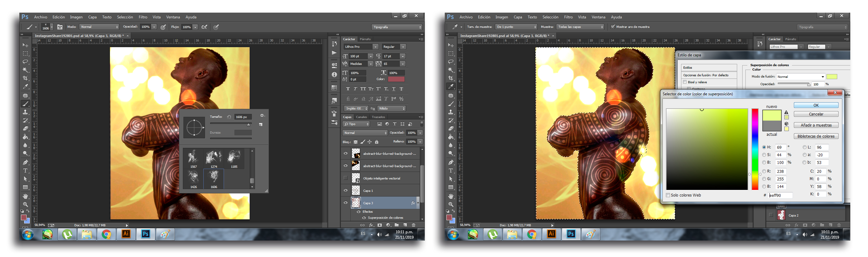Enable airbrush mode icon next to Flujo
Image resolution: width=868 pixels, height=257 pixels.
[x=204, y=27]
